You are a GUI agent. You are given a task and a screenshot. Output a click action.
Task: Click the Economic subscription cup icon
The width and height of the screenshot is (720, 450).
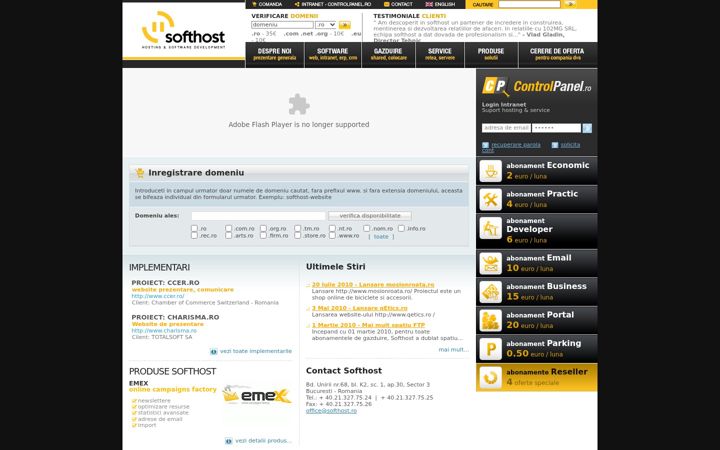pyautogui.click(x=490, y=171)
